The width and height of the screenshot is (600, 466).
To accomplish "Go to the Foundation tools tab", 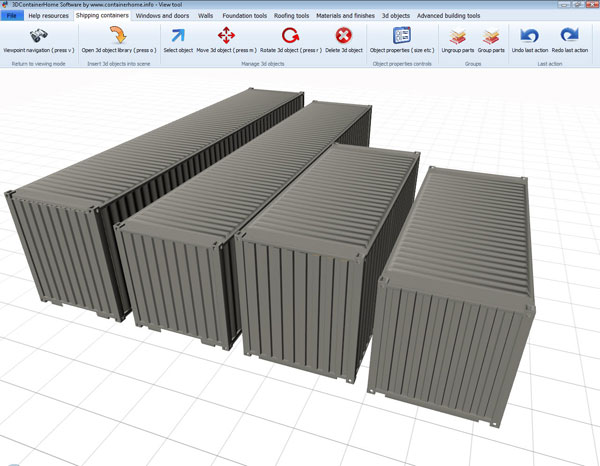I will [244, 16].
